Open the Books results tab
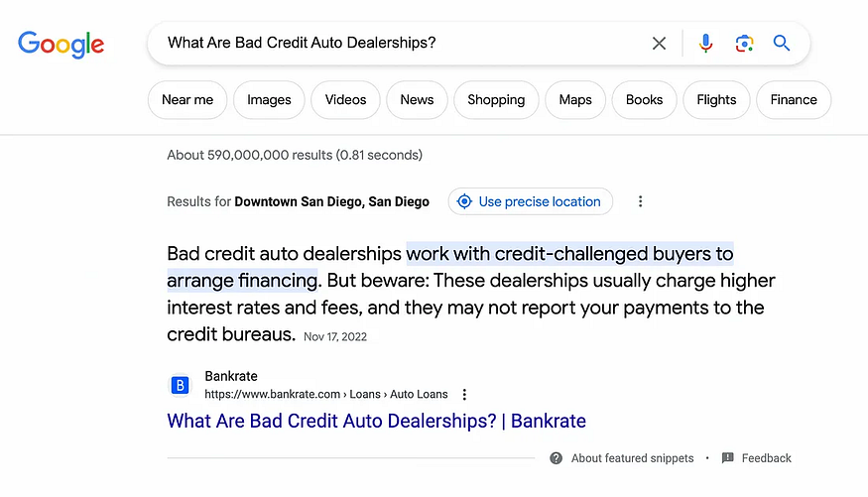The width and height of the screenshot is (868, 497). pyautogui.click(x=645, y=99)
